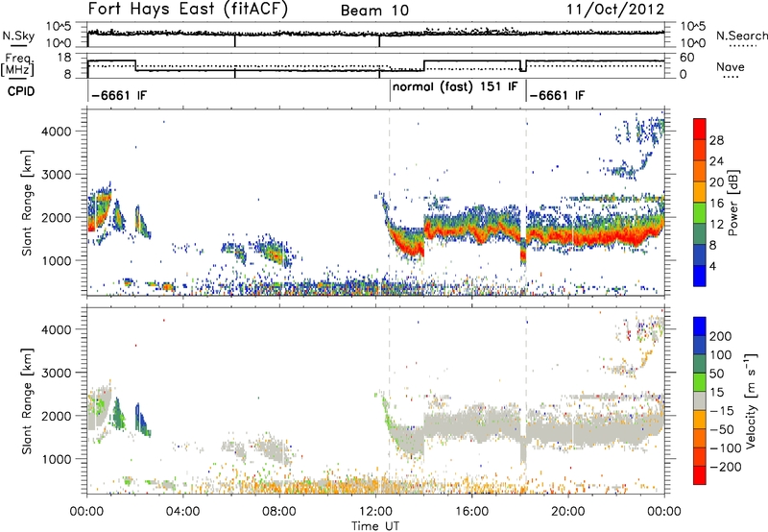Pick the gray segment of velocity color bar

(700, 401)
